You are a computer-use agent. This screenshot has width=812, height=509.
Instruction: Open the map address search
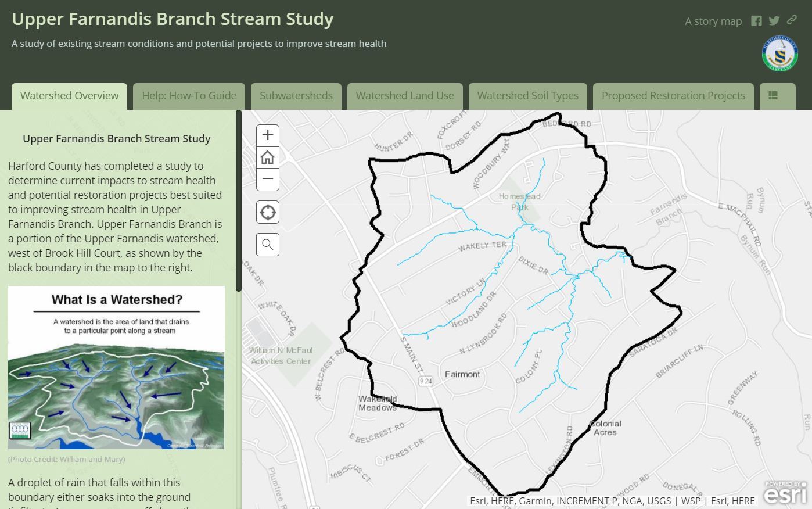(x=268, y=245)
